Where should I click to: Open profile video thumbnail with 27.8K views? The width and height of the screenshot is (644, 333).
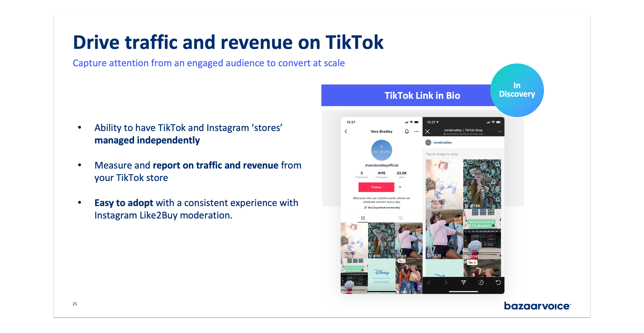pyautogui.click(x=381, y=240)
